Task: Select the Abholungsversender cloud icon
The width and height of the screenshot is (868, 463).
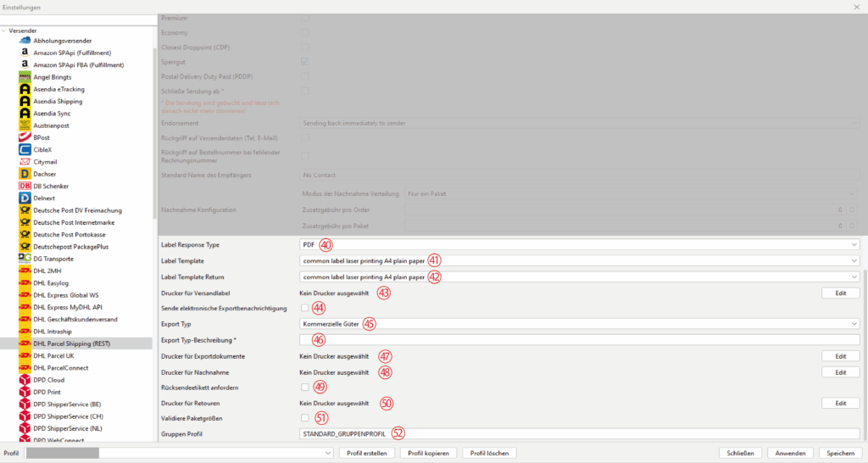Action: pyautogui.click(x=25, y=41)
